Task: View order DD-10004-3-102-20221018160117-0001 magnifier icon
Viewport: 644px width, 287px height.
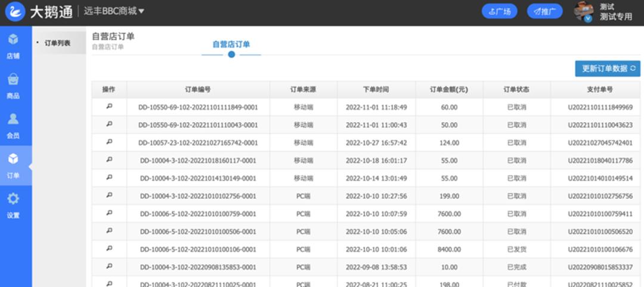Action: [109, 160]
